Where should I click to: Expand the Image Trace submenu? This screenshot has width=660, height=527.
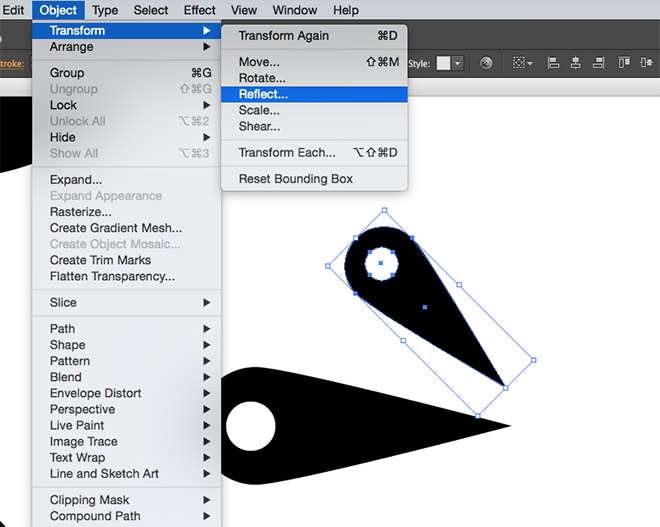127,441
